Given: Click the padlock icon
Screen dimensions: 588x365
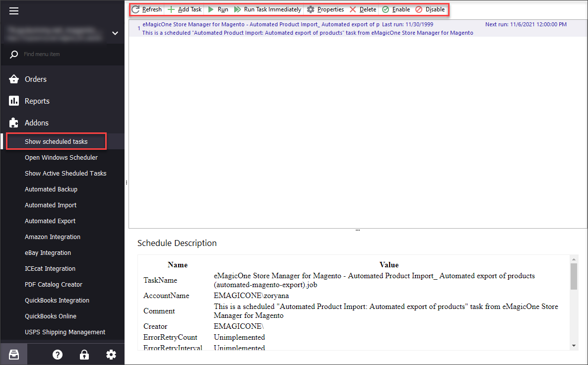Looking at the screenshot, I should (84, 355).
